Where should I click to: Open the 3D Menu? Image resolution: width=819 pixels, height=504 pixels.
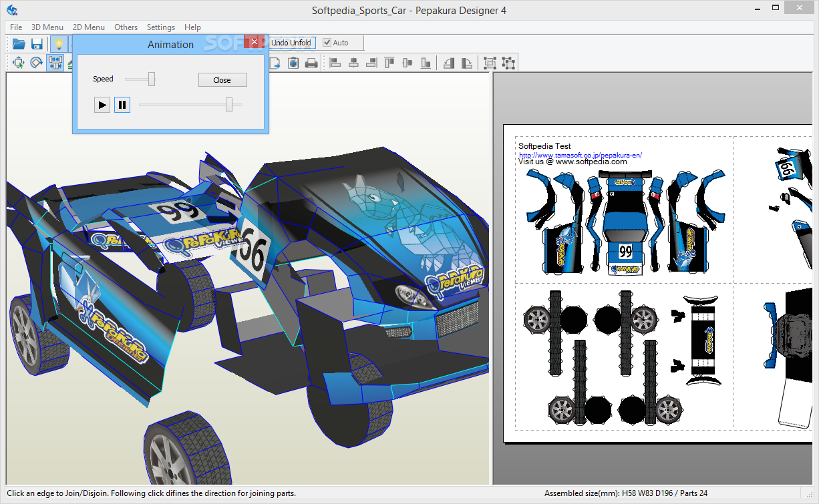click(47, 27)
